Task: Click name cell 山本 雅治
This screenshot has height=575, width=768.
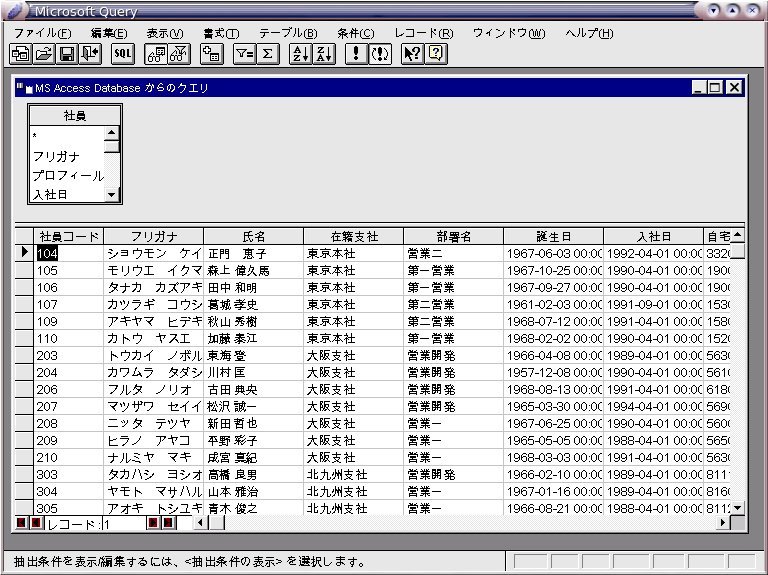Action: pyautogui.click(x=254, y=491)
